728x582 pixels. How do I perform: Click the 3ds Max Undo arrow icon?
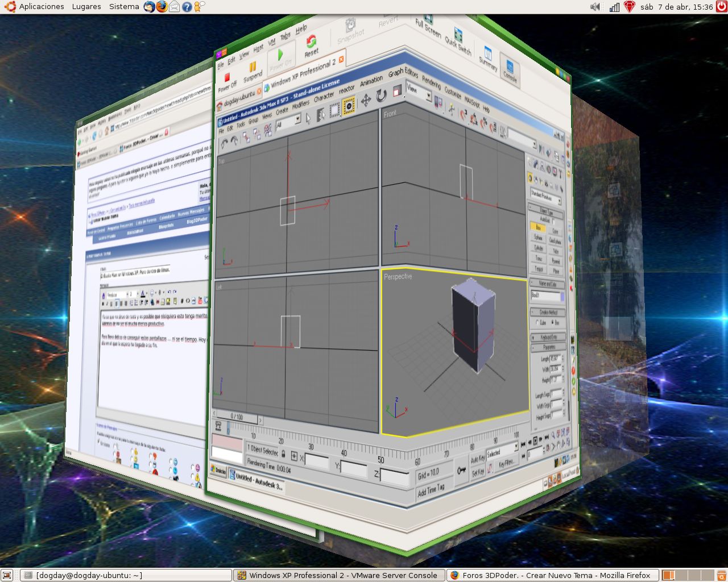pos(224,145)
